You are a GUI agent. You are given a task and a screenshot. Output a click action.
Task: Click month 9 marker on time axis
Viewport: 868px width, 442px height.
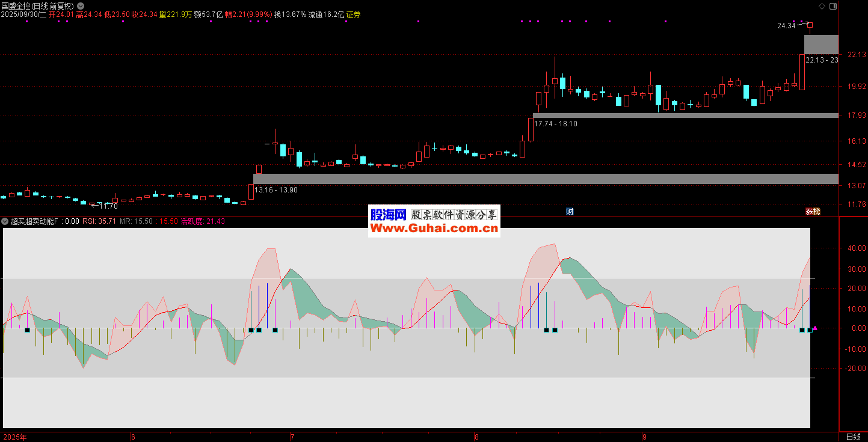click(644, 437)
